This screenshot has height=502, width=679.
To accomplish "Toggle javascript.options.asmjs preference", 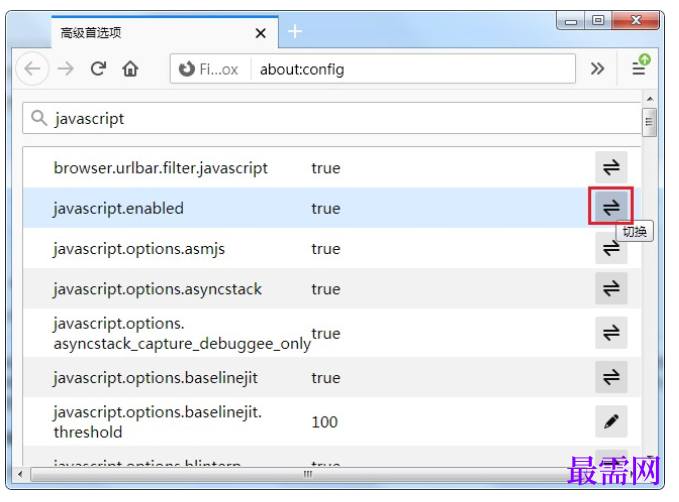I will 611,249.
